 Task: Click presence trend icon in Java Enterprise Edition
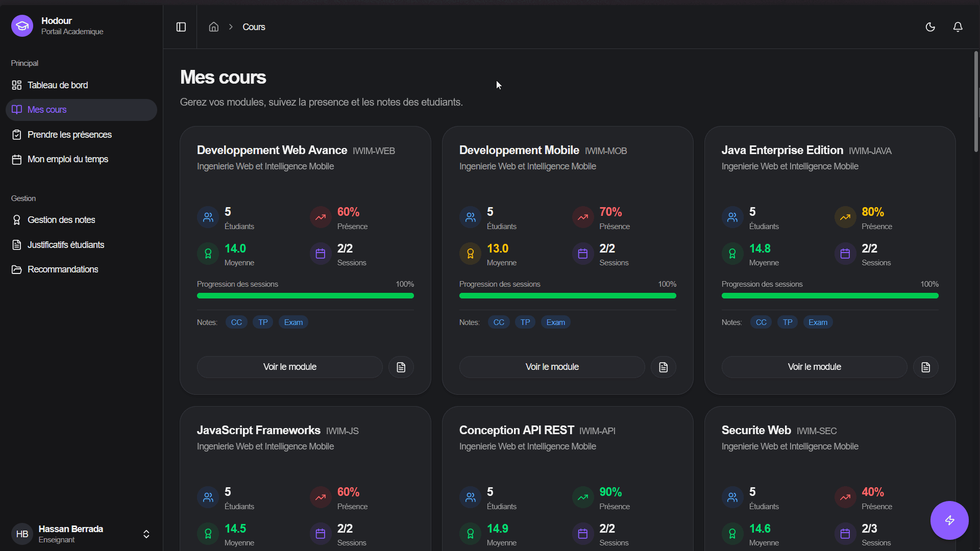click(845, 217)
